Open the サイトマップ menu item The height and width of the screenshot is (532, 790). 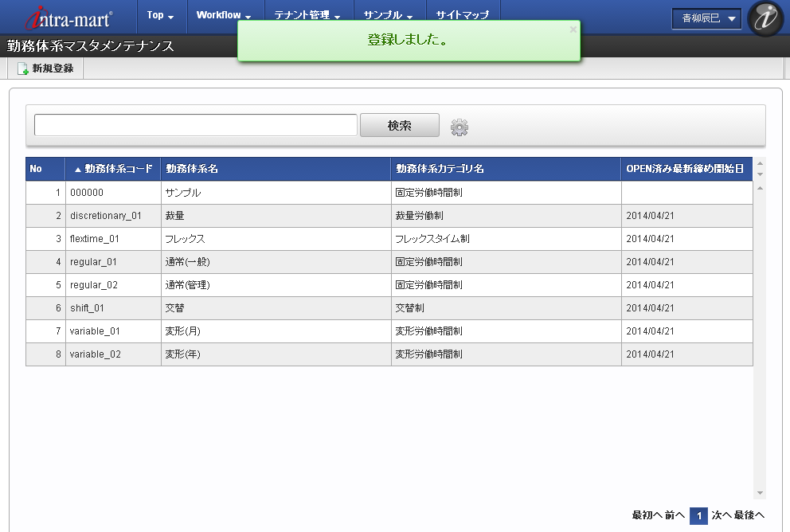point(463,15)
